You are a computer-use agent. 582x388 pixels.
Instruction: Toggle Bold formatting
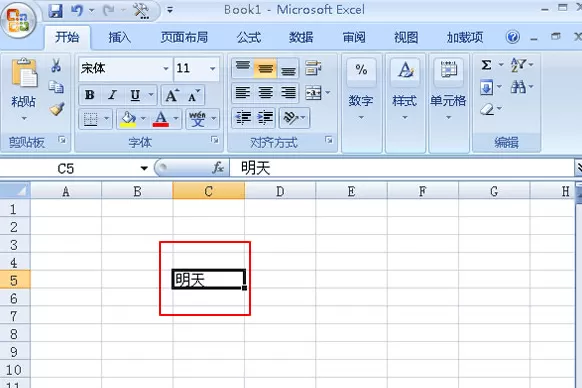[x=89, y=95]
